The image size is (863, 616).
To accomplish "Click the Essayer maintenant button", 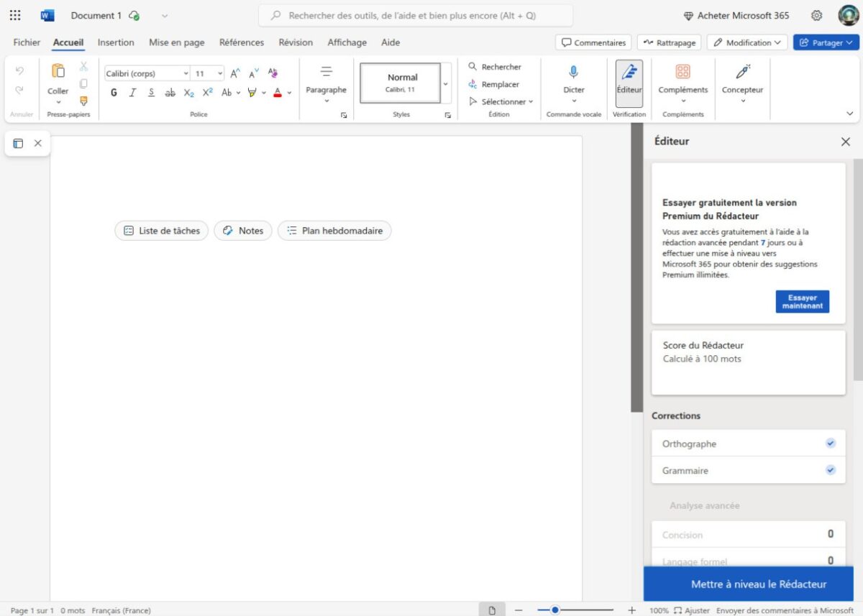I will pos(803,302).
